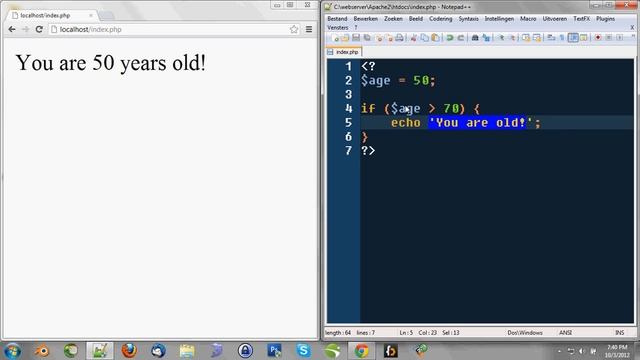Select the localhost/index.php Chrome tab

[x=50, y=16]
